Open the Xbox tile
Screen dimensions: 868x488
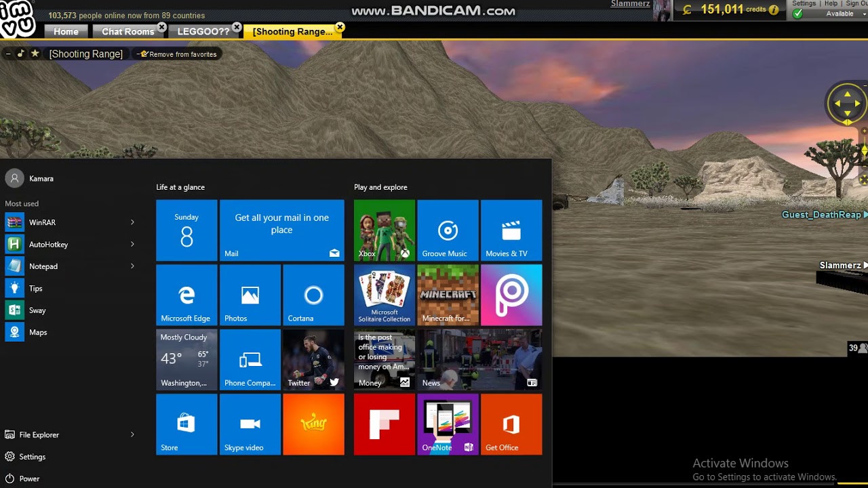(384, 230)
